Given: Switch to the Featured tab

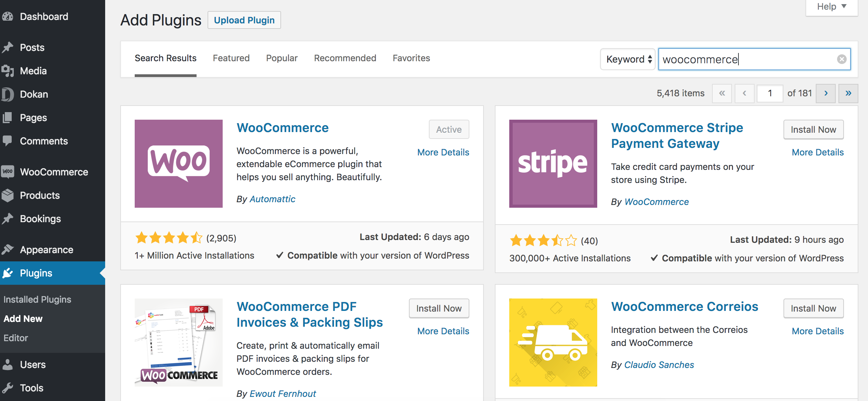Looking at the screenshot, I should (x=231, y=58).
